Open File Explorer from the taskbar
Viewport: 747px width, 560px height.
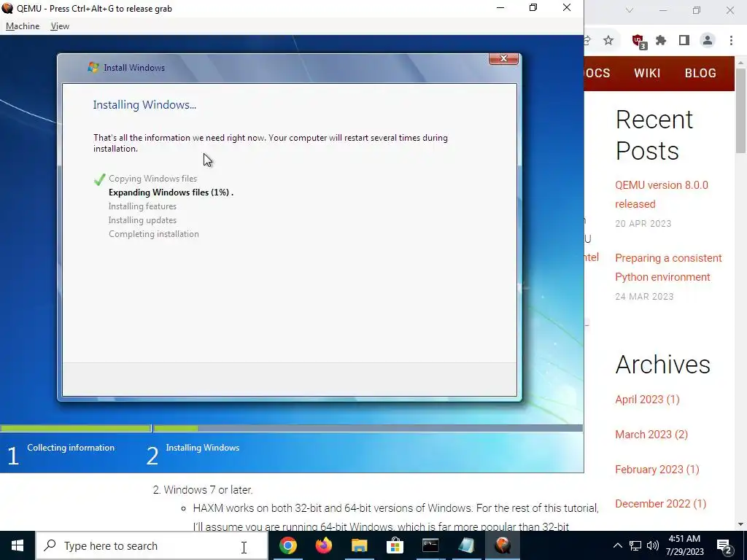(x=359, y=545)
